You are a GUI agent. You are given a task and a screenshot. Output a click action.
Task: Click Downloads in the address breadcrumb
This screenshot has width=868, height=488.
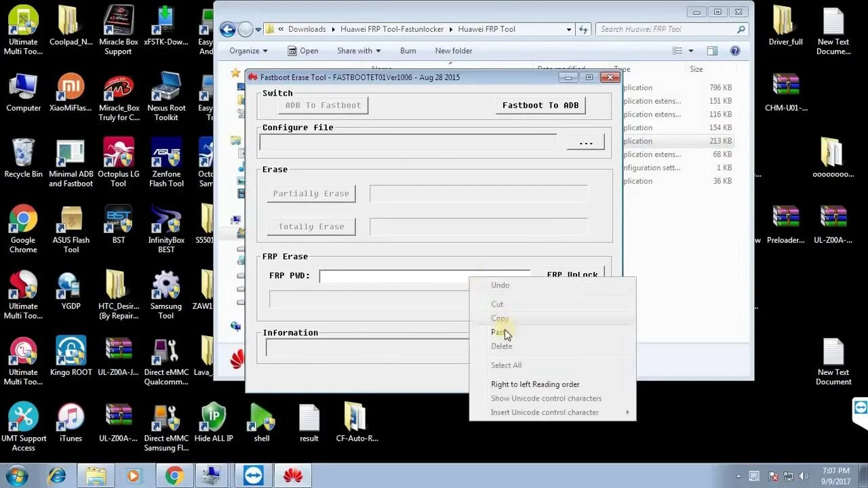tap(307, 29)
